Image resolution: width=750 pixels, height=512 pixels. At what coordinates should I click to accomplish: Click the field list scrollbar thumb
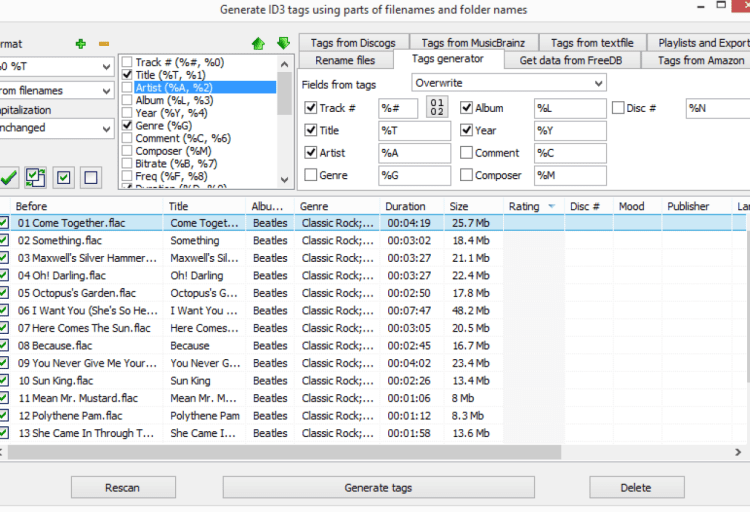285,93
